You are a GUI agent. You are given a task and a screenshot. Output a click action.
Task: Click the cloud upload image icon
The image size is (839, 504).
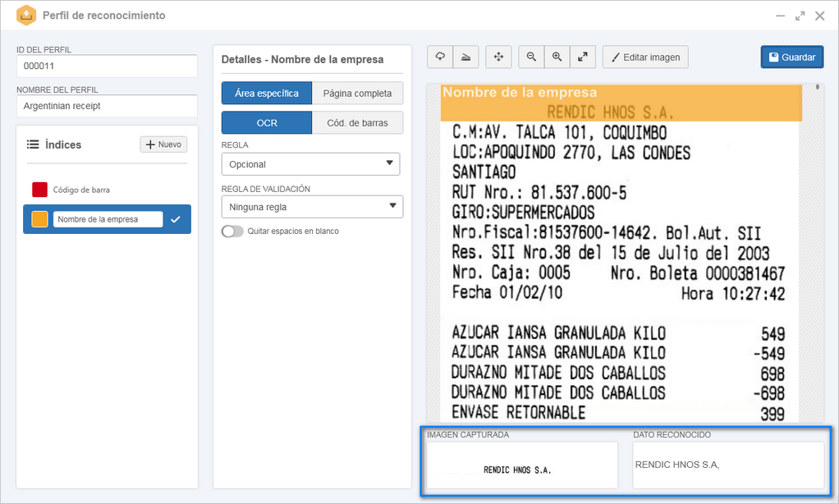(x=440, y=57)
